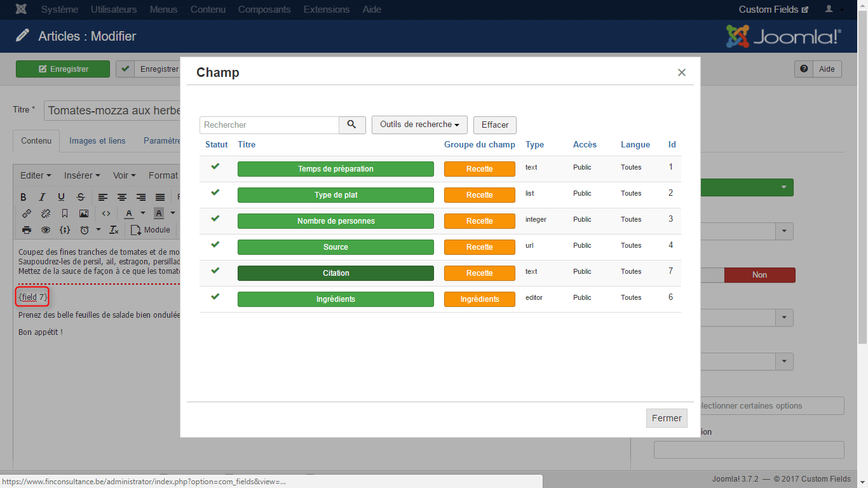Toggle status checkmark for Source field
This screenshot has height=488, width=868.
tap(215, 245)
